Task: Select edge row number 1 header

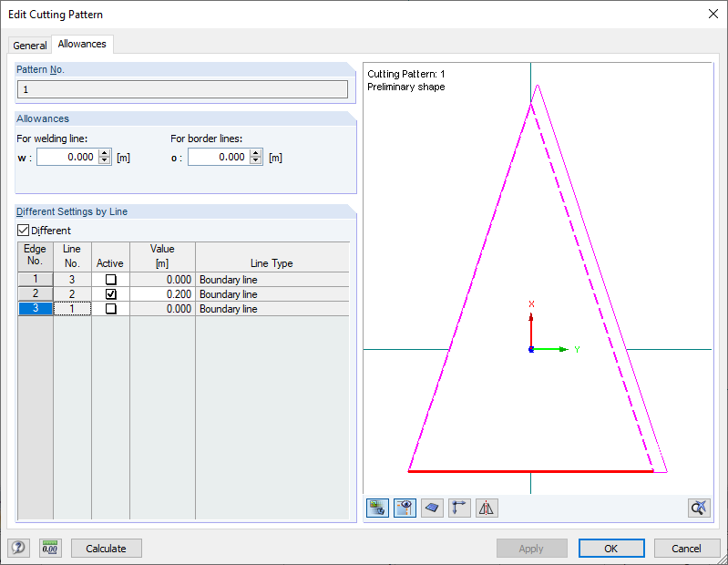Action: point(36,279)
